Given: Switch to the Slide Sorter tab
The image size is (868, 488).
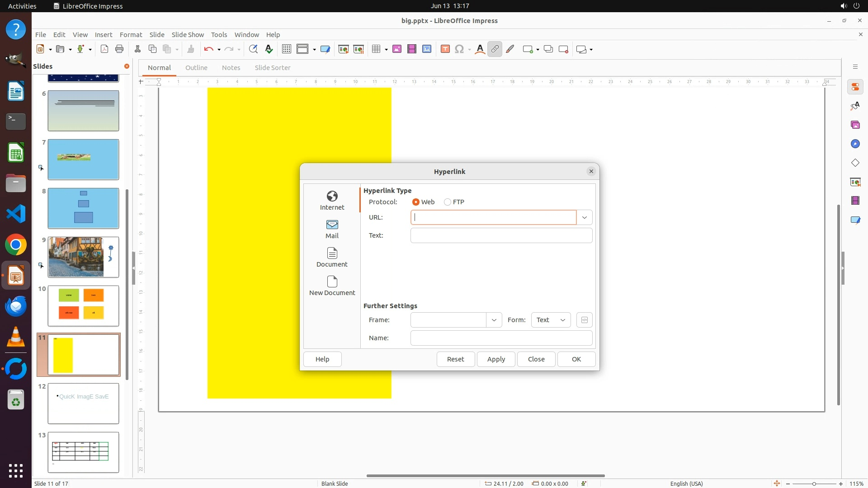Looking at the screenshot, I should (x=272, y=68).
